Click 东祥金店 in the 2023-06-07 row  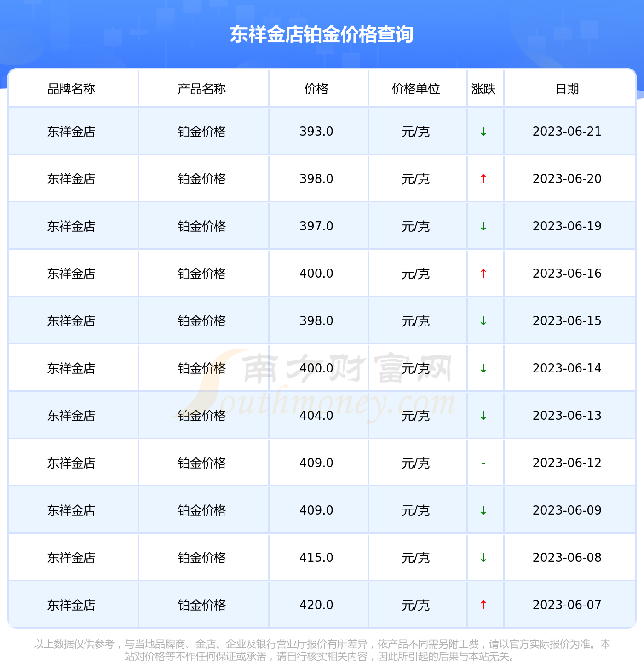click(x=71, y=605)
